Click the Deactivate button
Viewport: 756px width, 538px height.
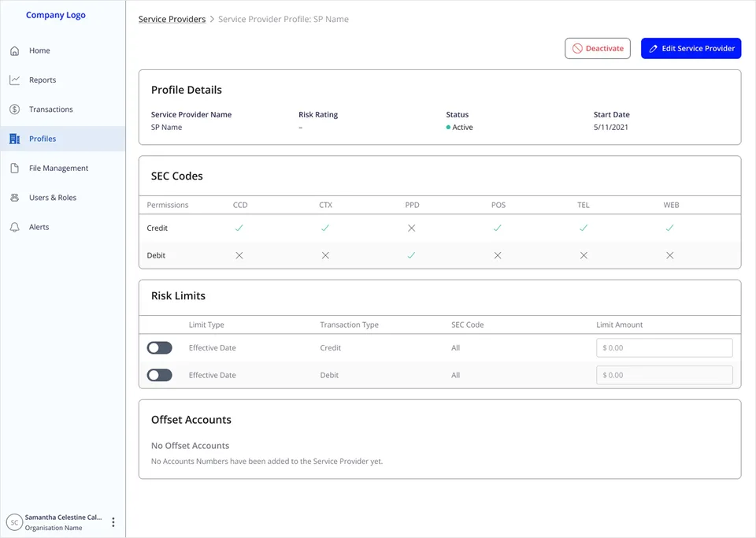coord(598,49)
